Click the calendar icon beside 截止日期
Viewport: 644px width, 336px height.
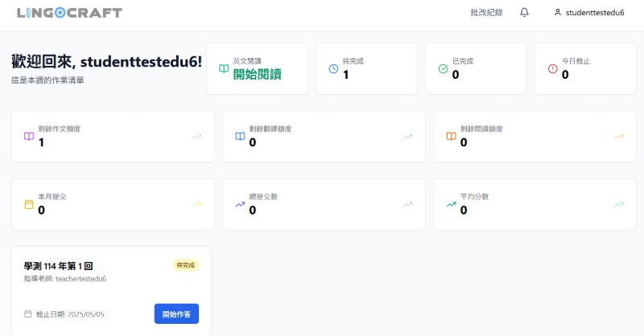28,313
